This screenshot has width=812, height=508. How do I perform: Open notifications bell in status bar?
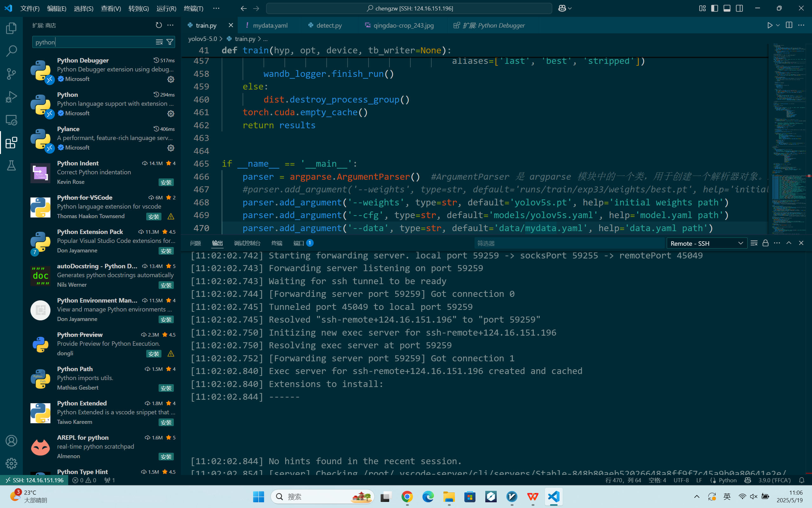click(x=802, y=480)
